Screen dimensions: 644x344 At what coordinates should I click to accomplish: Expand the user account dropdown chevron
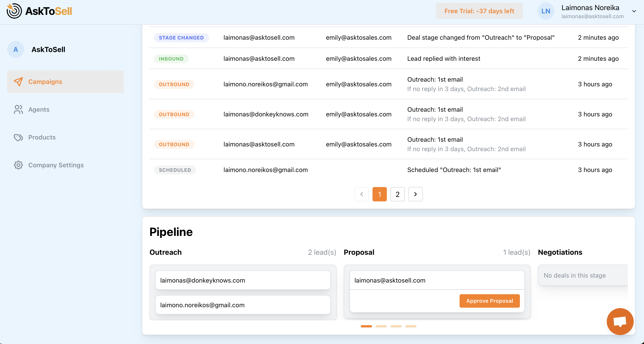point(634,11)
